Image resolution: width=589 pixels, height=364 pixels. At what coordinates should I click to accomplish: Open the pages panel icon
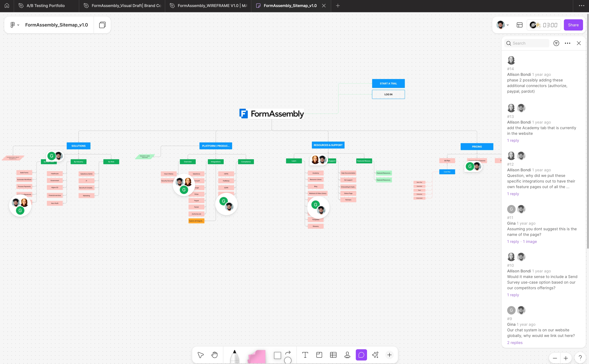(102, 25)
